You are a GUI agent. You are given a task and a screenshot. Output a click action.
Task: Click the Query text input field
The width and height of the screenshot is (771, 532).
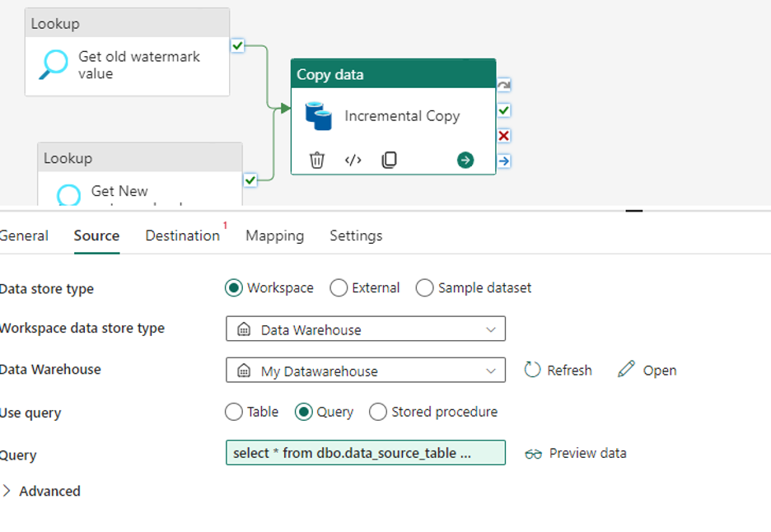366,452
